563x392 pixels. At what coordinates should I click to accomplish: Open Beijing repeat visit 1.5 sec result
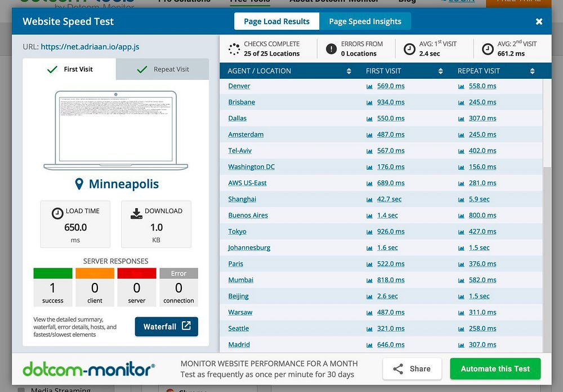(479, 296)
